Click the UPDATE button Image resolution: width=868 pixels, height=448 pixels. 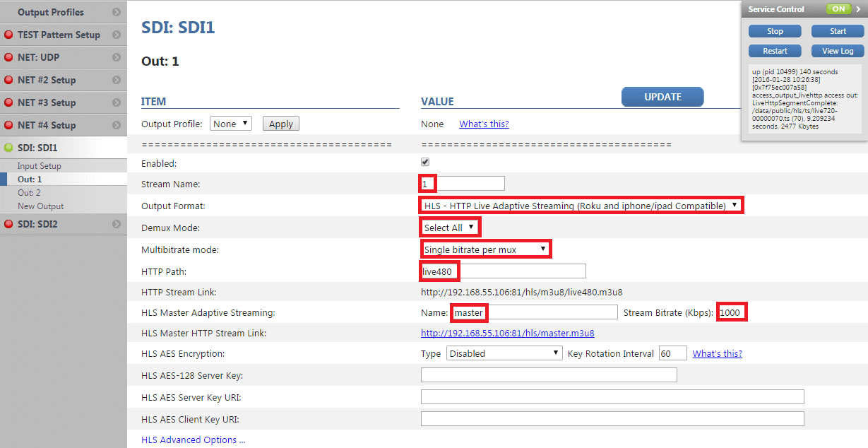click(662, 97)
